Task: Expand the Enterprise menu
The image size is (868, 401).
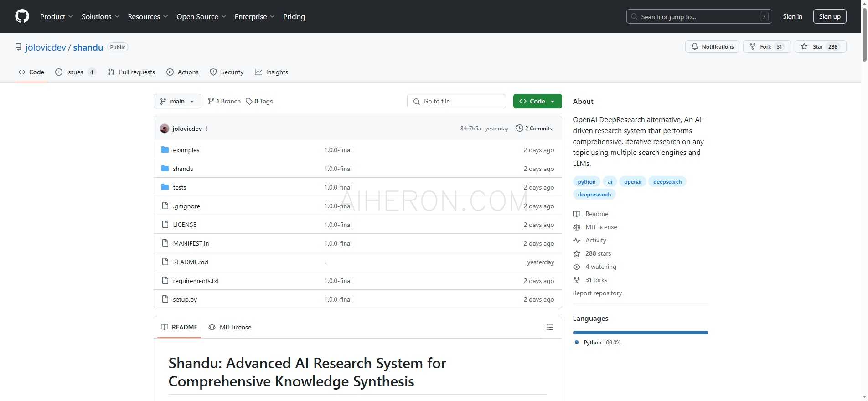Action: point(254,16)
